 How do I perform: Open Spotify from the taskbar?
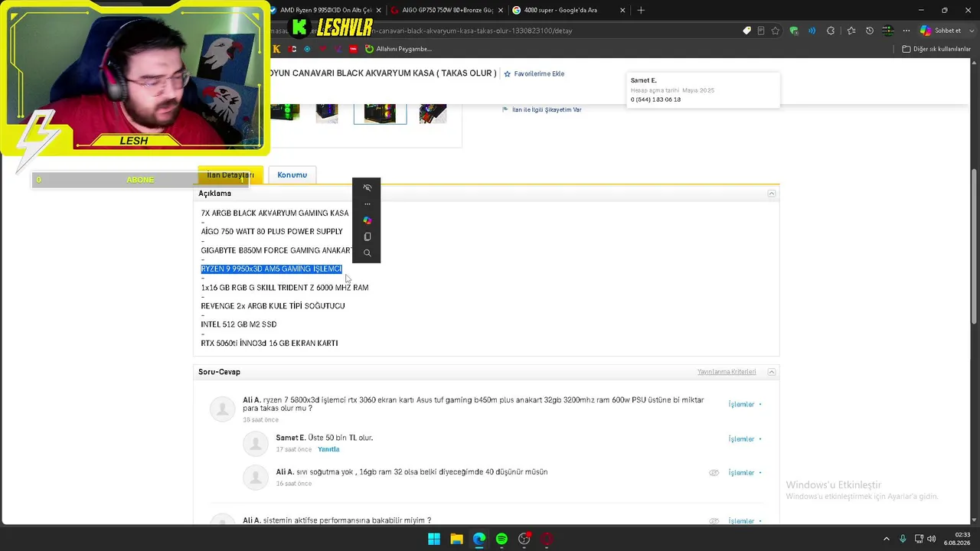(501, 539)
